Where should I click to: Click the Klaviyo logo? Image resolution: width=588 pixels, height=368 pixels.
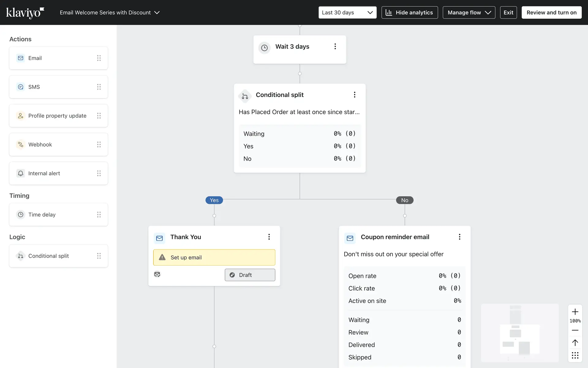pos(25,13)
